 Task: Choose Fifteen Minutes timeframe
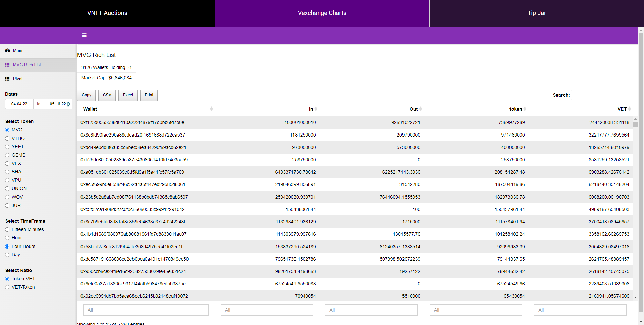point(7,230)
